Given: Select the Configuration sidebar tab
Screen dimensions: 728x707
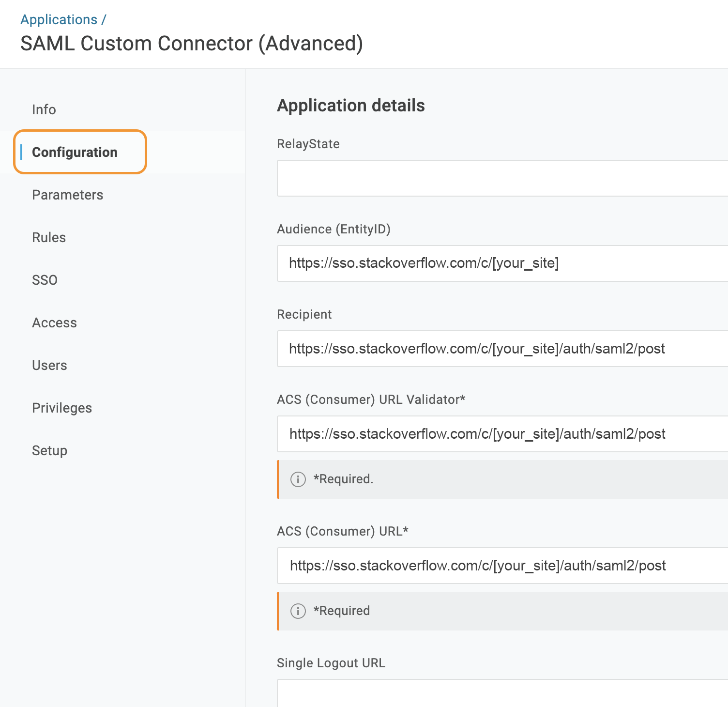Looking at the screenshot, I should [75, 153].
